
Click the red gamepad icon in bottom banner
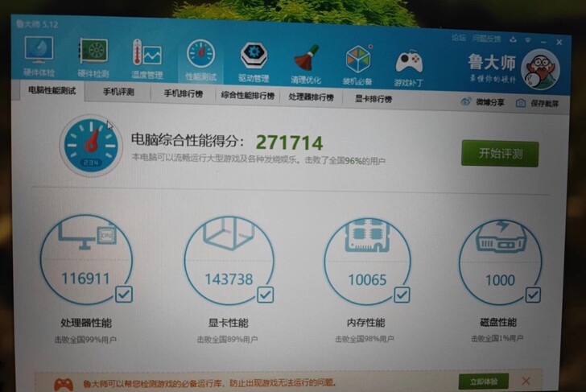[x=64, y=384]
